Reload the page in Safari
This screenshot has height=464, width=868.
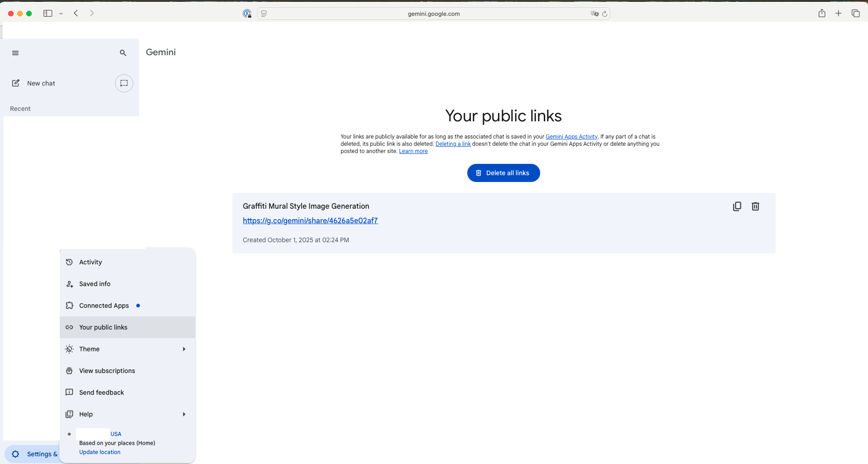coord(605,14)
